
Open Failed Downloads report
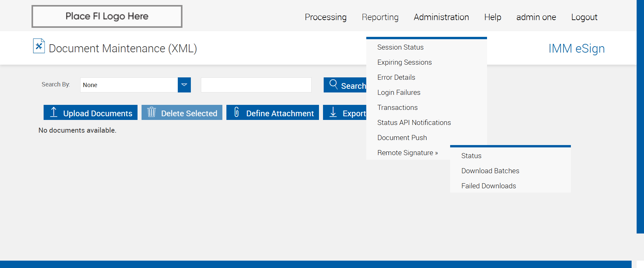coord(488,186)
